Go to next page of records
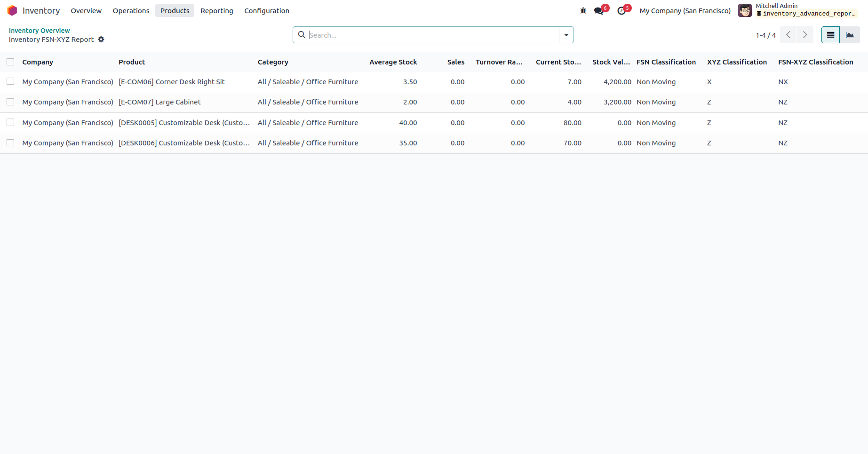The image size is (868, 454). 805,35
